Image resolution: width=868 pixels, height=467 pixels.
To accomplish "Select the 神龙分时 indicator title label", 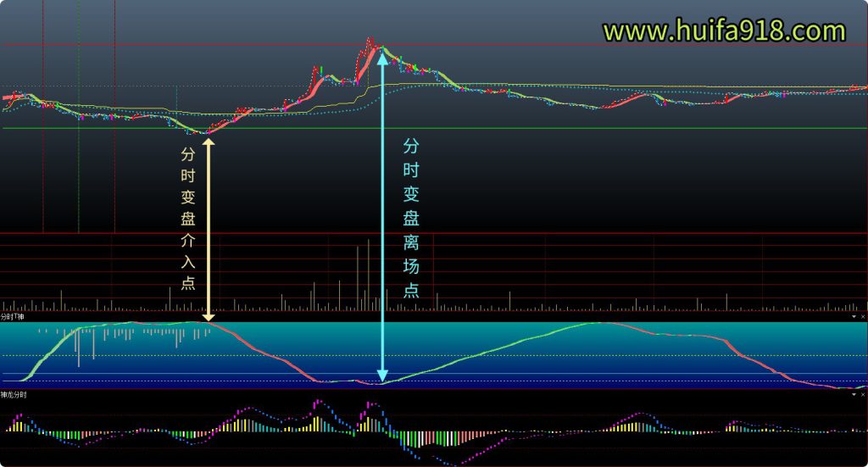I will pyautogui.click(x=14, y=394).
